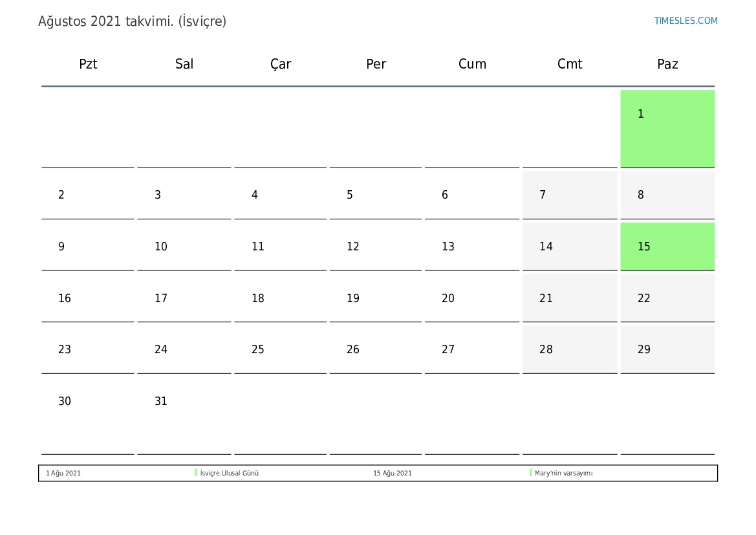Click the green marker beside Mary'nin varsayımı

(530, 473)
